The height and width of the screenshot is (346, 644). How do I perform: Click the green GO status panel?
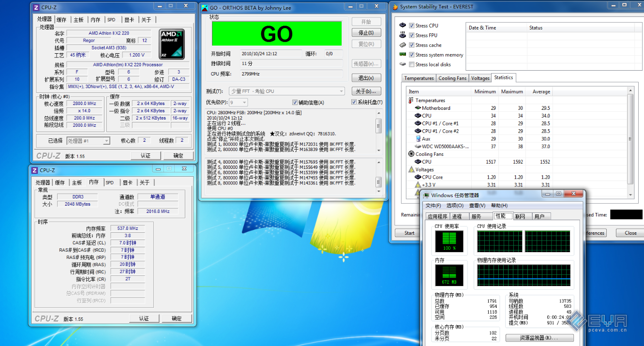pyautogui.click(x=276, y=33)
